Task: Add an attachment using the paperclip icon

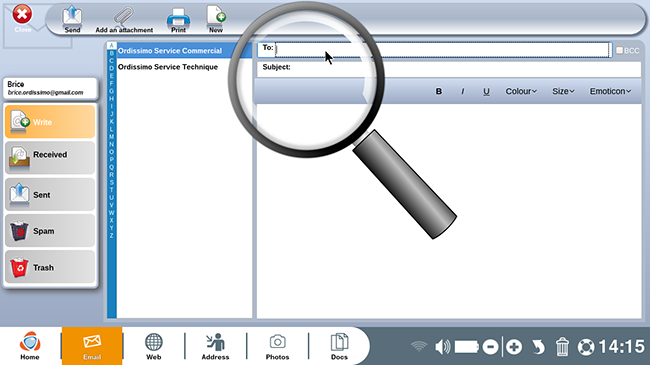Action: coord(124,19)
